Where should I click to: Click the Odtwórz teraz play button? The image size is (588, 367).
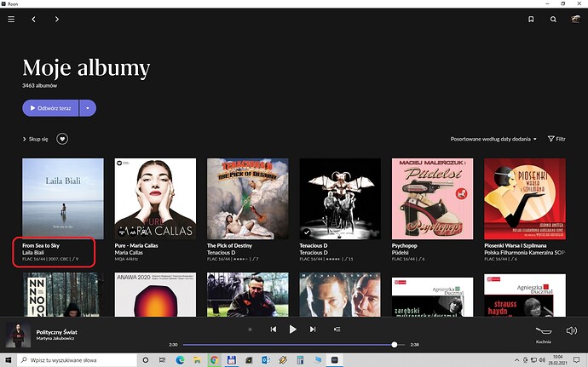coord(50,108)
